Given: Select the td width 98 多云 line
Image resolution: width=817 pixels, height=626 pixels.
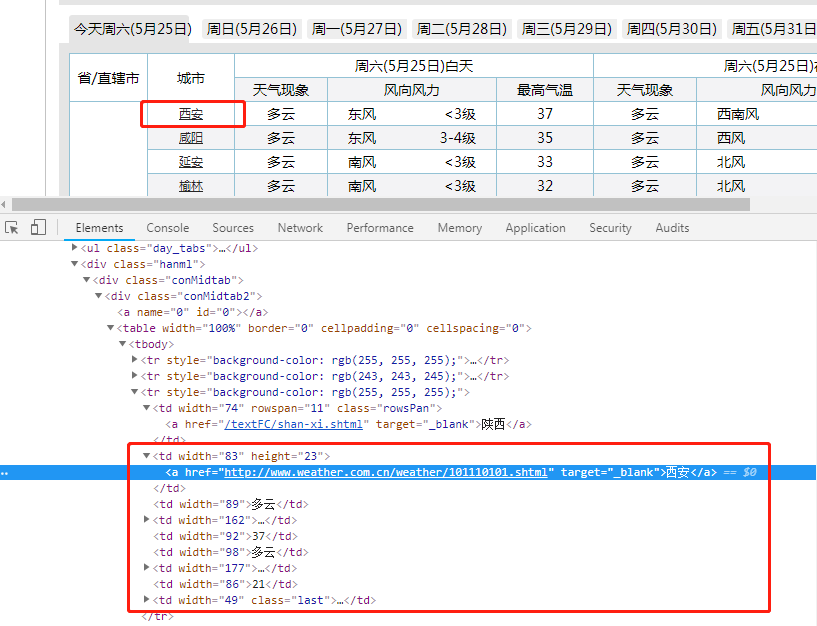Looking at the screenshot, I should (231, 552).
